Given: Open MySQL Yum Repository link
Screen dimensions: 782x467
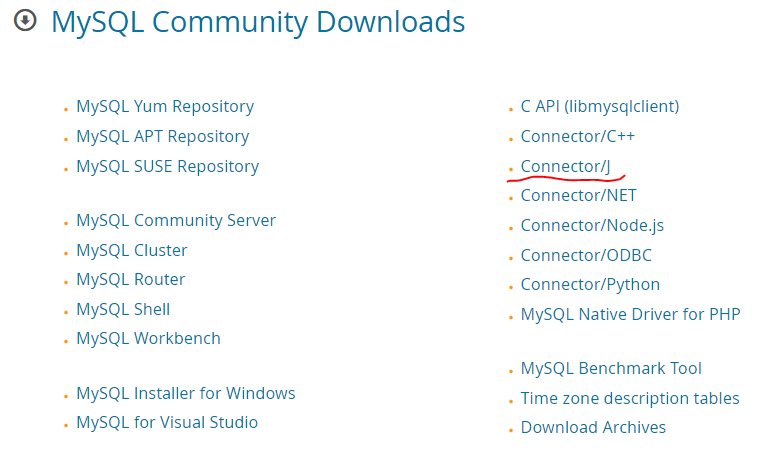Looking at the screenshot, I should pyautogui.click(x=165, y=107).
